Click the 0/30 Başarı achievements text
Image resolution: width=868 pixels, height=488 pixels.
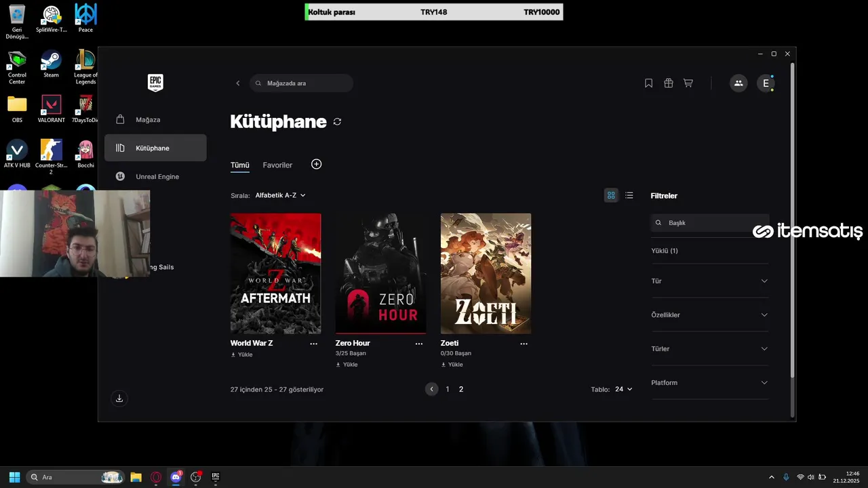click(456, 354)
